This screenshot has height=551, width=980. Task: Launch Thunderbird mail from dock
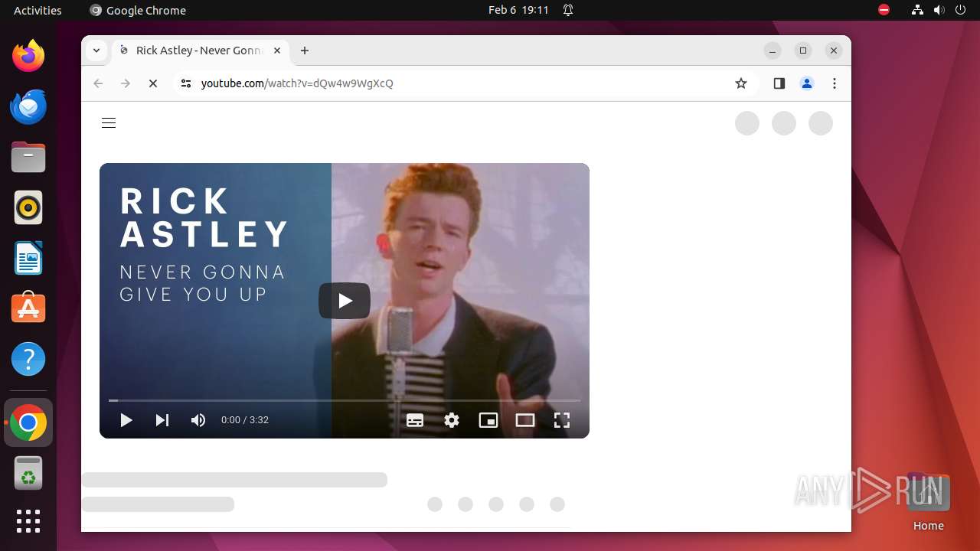coord(28,106)
